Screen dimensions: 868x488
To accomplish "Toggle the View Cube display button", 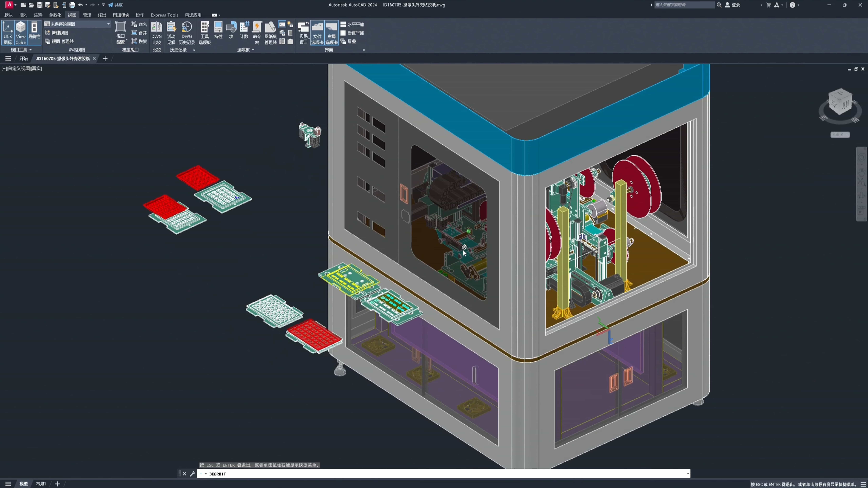I will (x=21, y=33).
